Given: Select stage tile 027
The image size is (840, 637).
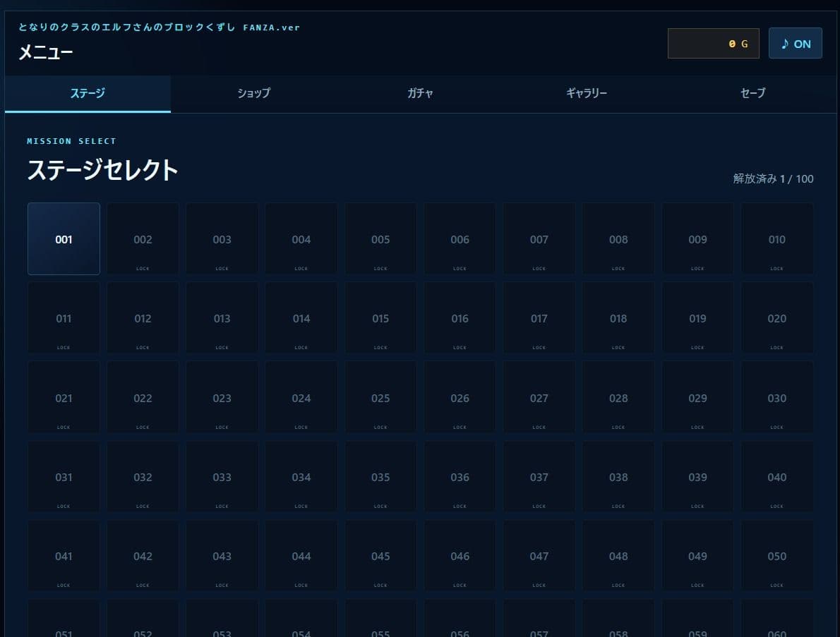Looking at the screenshot, I should (x=539, y=397).
